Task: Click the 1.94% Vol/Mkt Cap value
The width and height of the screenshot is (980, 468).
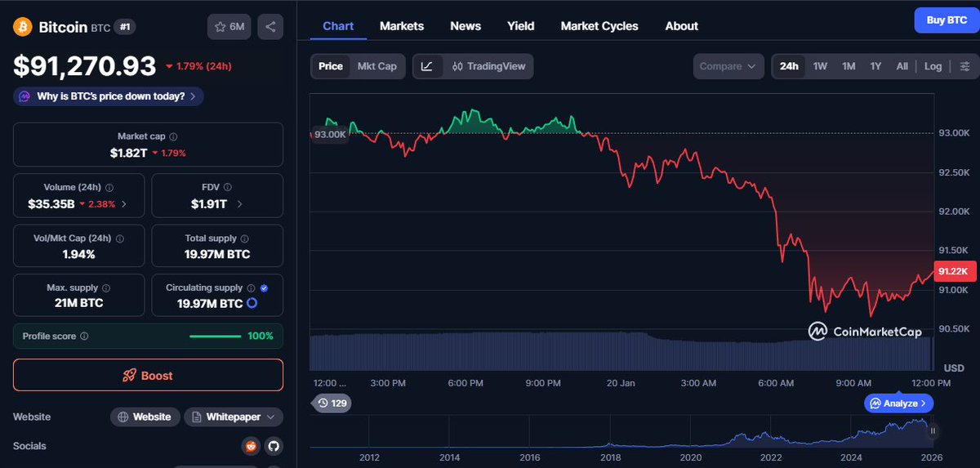Action: pos(78,254)
